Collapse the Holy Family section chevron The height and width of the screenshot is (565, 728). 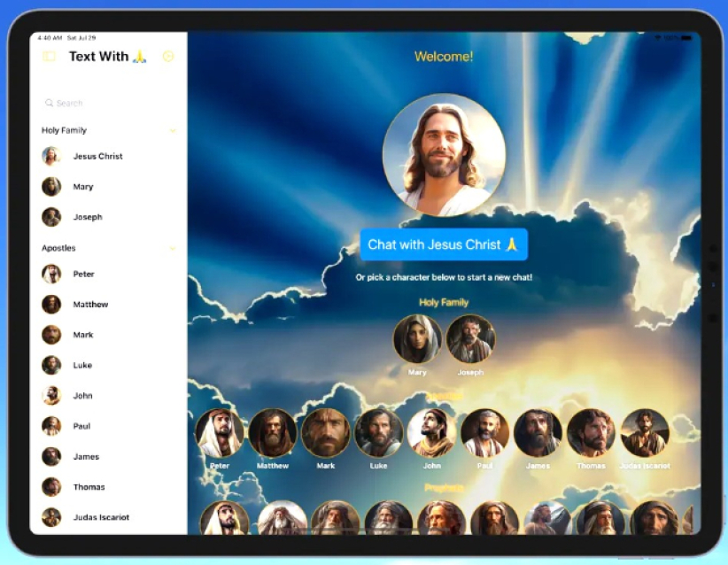pyautogui.click(x=173, y=131)
